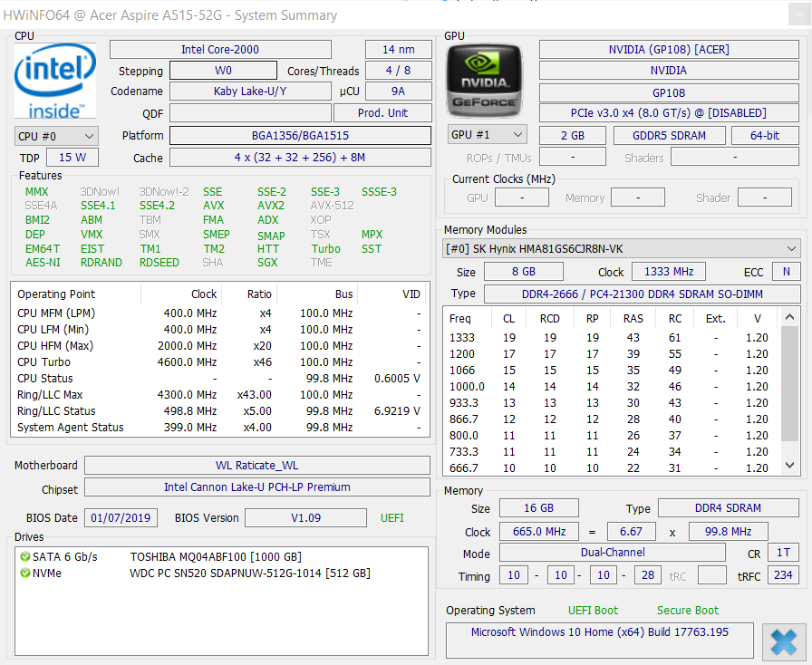Click the AVX2 feature label
Screen dimensions: 812x665
[271, 206]
